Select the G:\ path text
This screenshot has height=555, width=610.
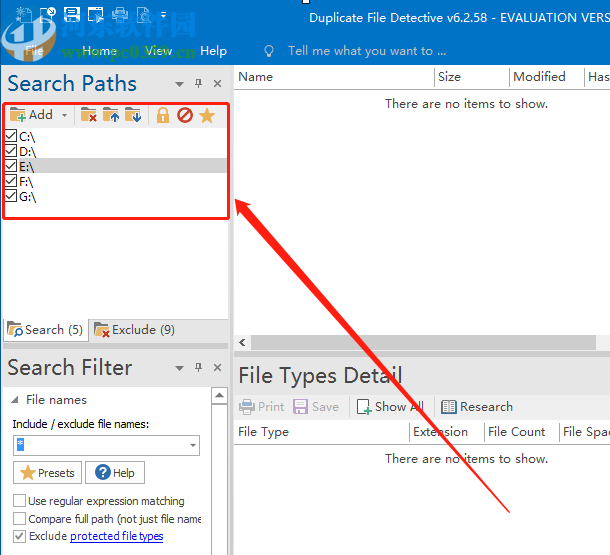(x=28, y=197)
